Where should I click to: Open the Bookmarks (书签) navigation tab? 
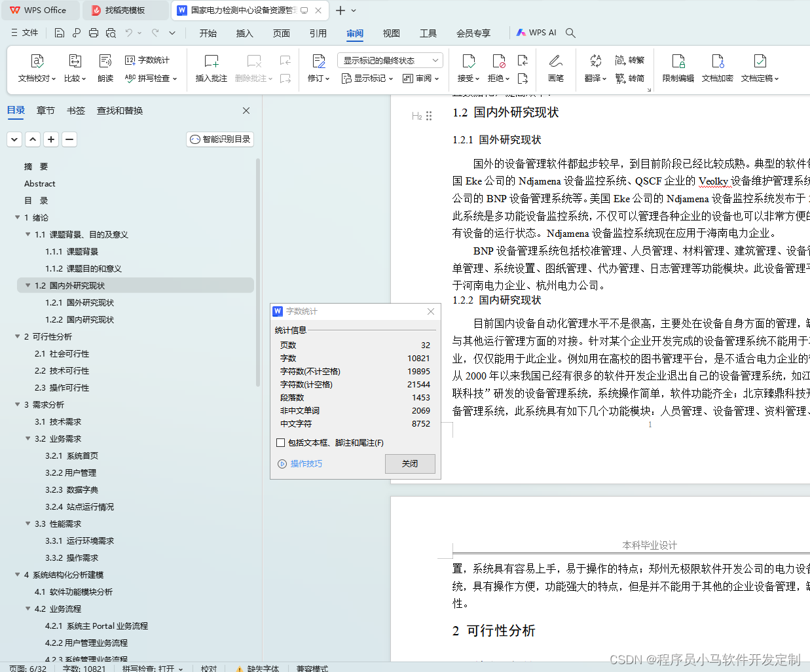pyautogui.click(x=76, y=111)
